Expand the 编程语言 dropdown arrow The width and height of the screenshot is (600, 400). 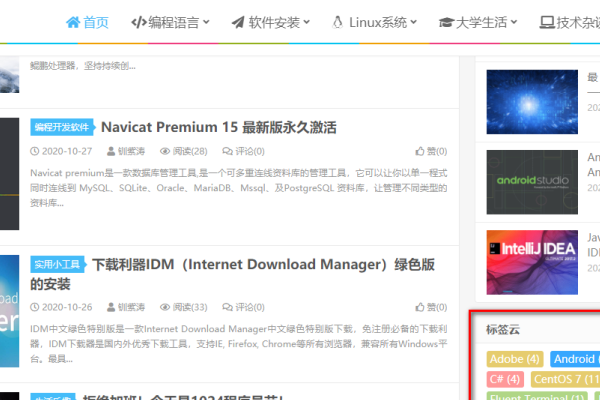coord(206,21)
